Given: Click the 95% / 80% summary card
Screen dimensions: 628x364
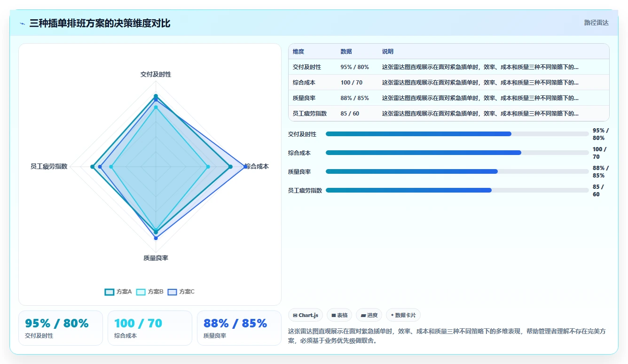Looking at the screenshot, I should tap(61, 328).
